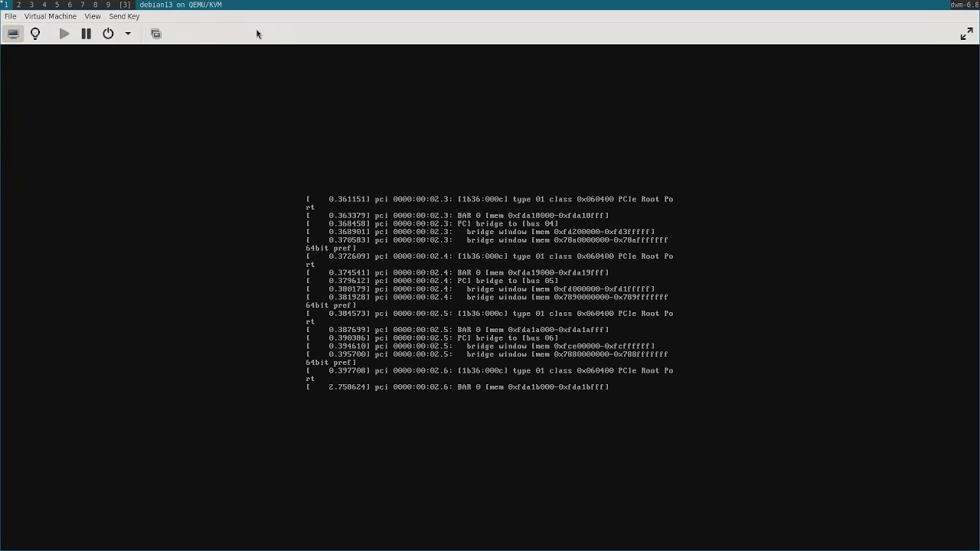Open the View menu
Screen dimensions: 980x551
tap(93, 16)
